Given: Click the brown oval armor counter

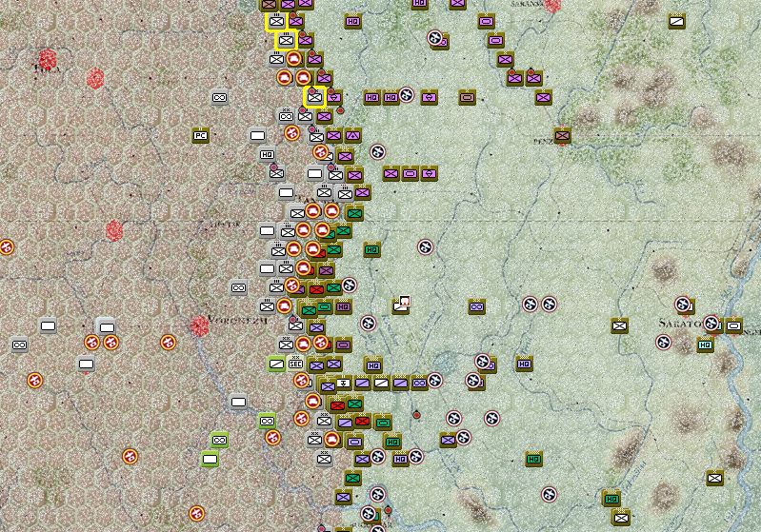Looking at the screenshot, I should pos(467,97).
